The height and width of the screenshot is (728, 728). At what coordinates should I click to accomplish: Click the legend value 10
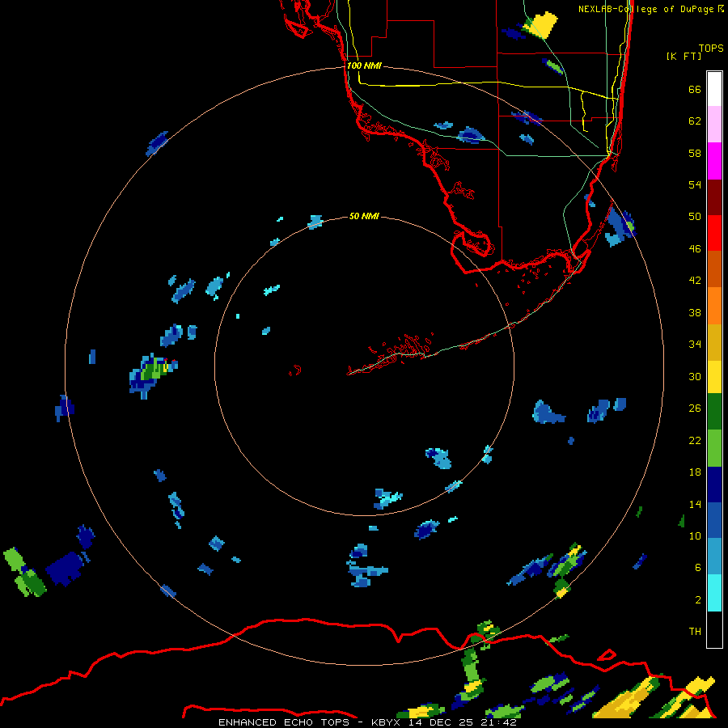[695, 536]
